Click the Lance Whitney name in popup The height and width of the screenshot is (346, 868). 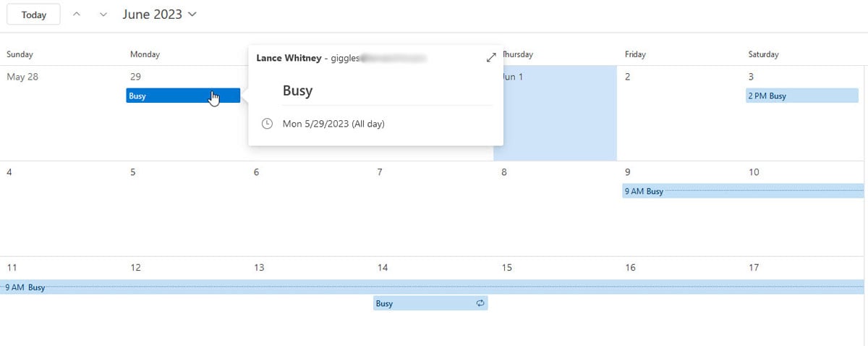[289, 57]
